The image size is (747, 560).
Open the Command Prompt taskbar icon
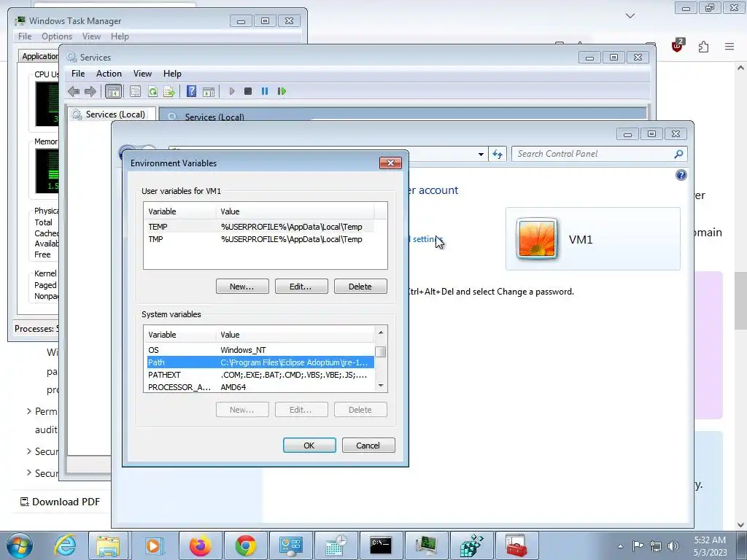pyautogui.click(x=381, y=545)
